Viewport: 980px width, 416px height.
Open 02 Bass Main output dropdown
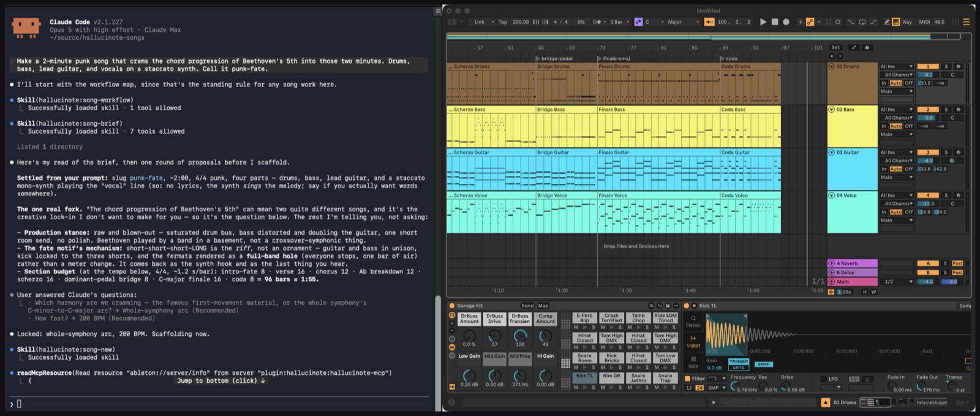coord(897,135)
